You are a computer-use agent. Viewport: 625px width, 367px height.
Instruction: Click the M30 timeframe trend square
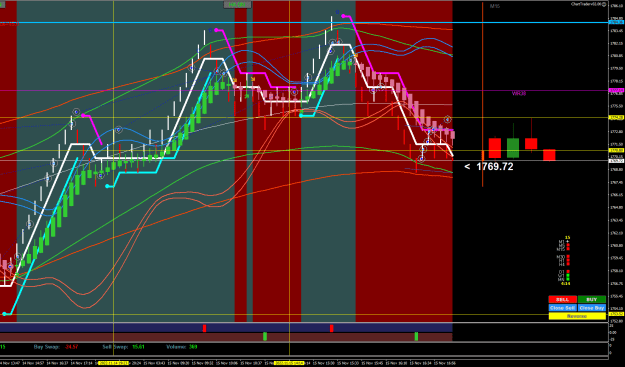[568, 256]
